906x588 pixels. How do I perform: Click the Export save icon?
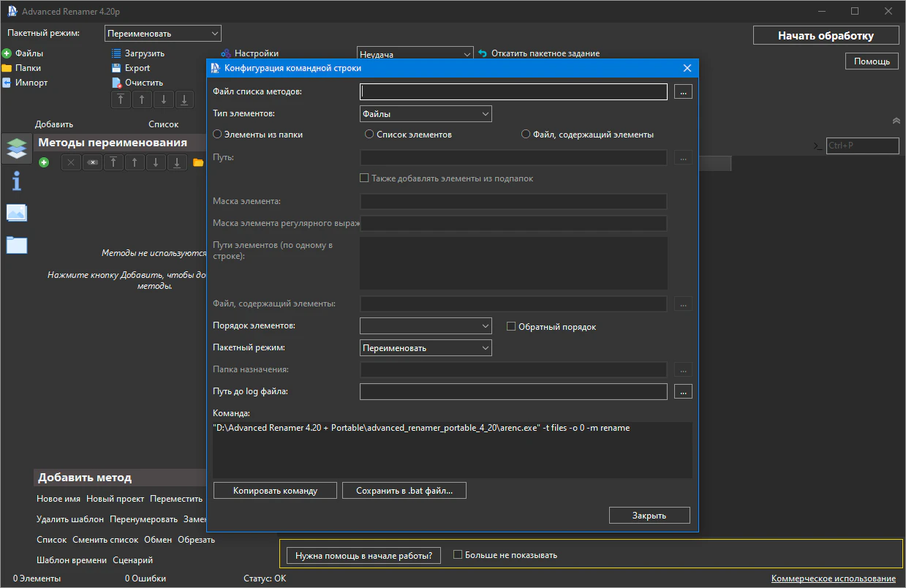click(116, 68)
